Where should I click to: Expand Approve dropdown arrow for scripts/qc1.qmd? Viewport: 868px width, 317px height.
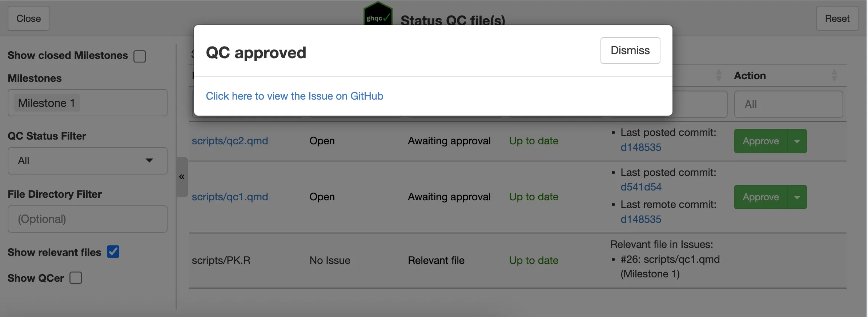tap(797, 197)
